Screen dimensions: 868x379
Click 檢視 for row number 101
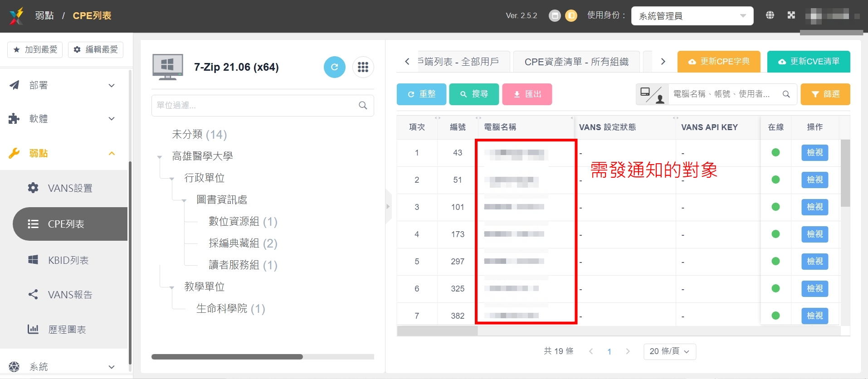815,207
